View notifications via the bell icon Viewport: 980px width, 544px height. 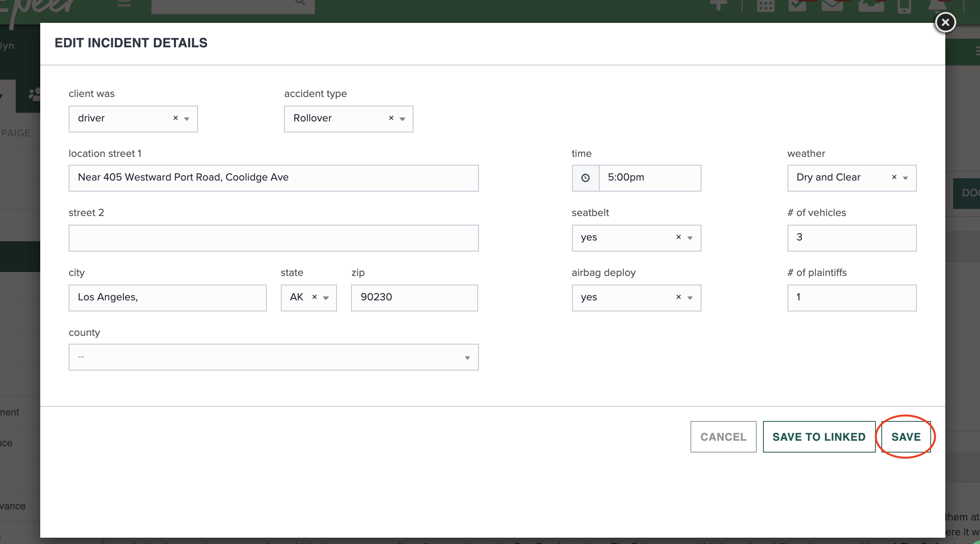[x=938, y=6]
